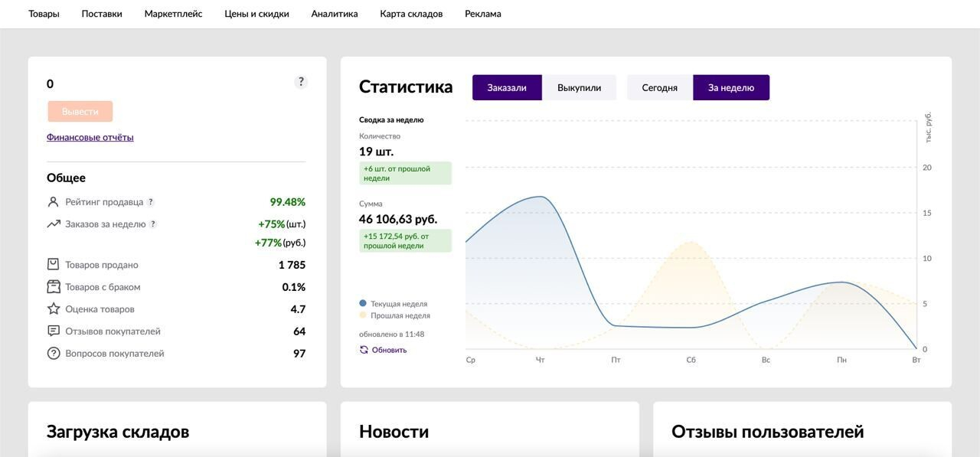Open the Товары menu
This screenshot has height=457, width=980.
[44, 14]
